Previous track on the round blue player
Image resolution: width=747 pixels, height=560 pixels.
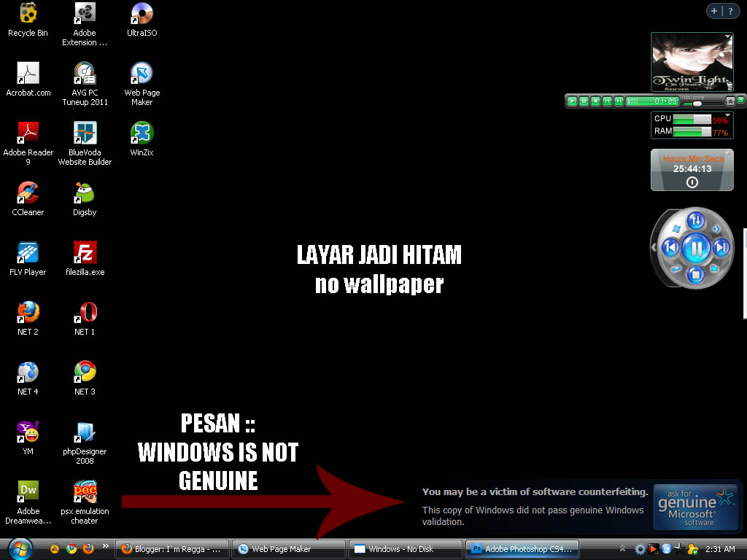[670, 247]
